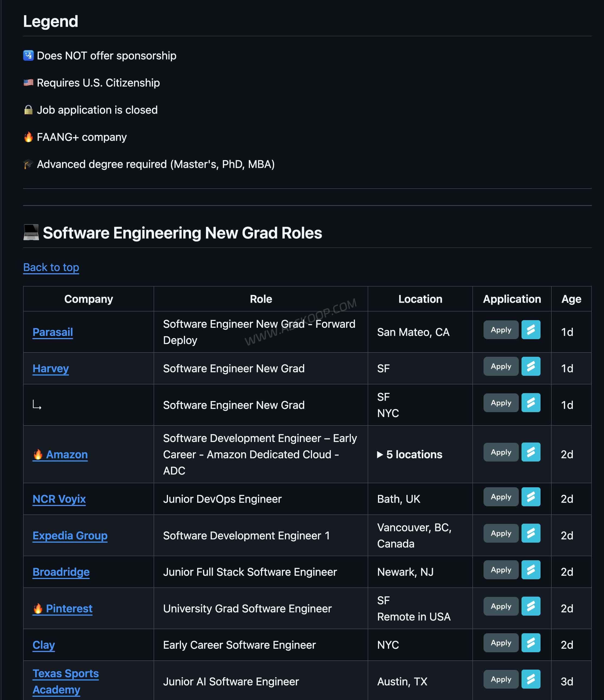604x700 pixels.
Task: Click the Company column header
Action: coord(88,299)
